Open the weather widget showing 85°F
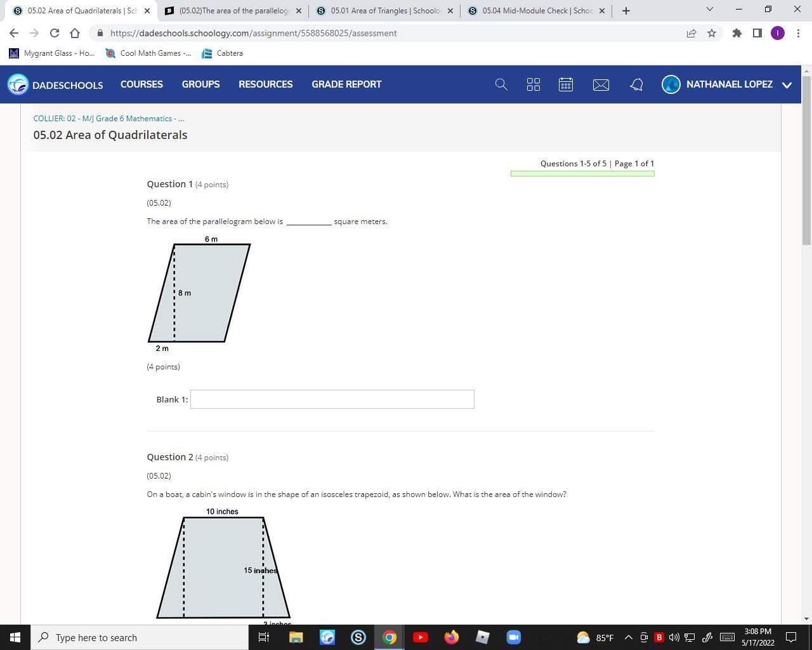The width and height of the screenshot is (812, 650). click(x=595, y=637)
